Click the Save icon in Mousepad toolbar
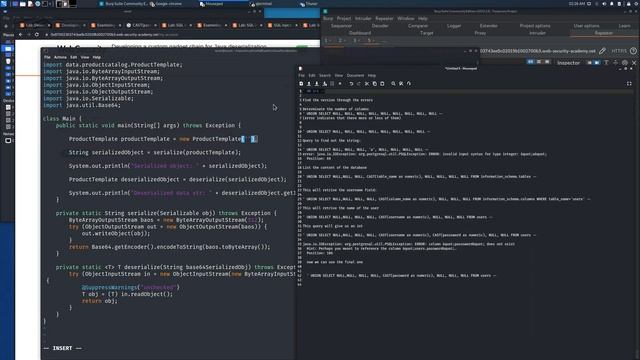 (317, 84)
